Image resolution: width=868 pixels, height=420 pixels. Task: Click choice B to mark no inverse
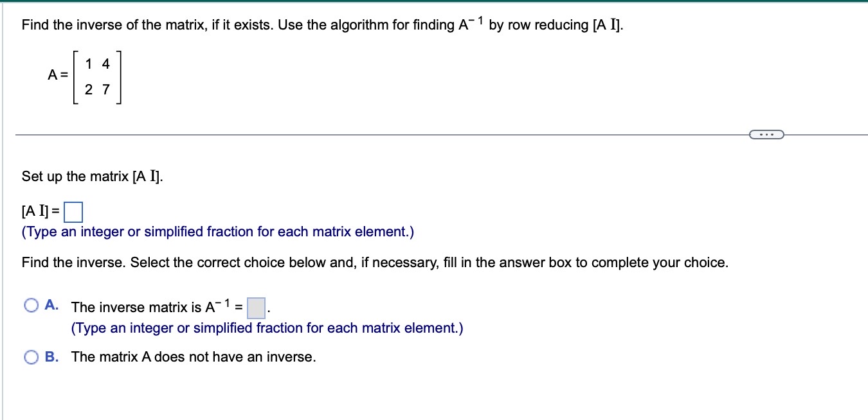point(30,356)
